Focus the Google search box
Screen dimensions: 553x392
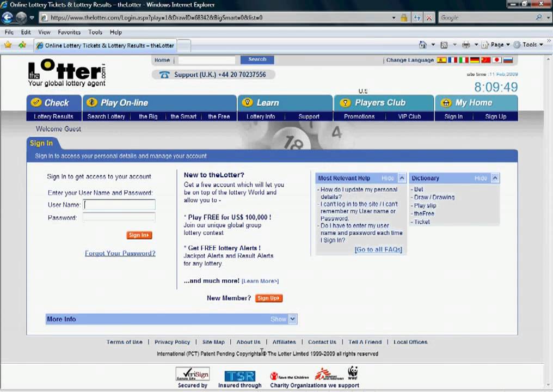pos(487,17)
